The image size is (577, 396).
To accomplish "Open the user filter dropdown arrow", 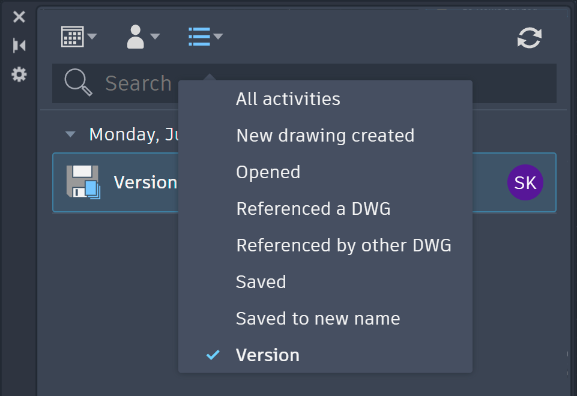I will tap(155, 36).
